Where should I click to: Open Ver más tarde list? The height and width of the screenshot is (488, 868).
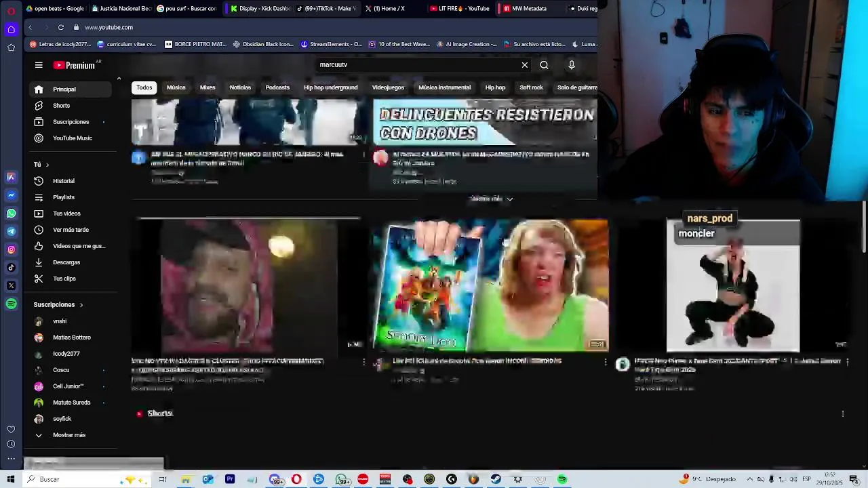click(x=71, y=230)
